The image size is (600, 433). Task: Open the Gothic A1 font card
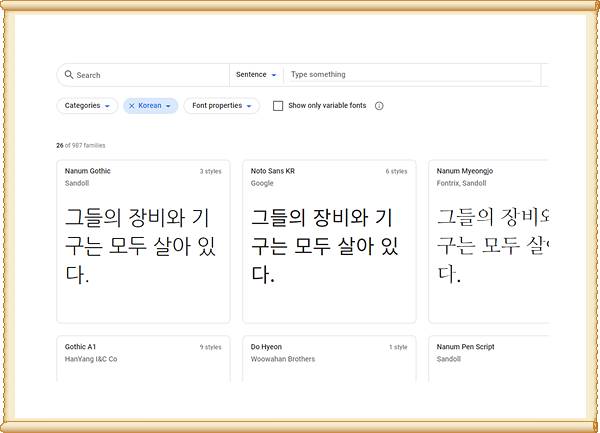pos(143,359)
